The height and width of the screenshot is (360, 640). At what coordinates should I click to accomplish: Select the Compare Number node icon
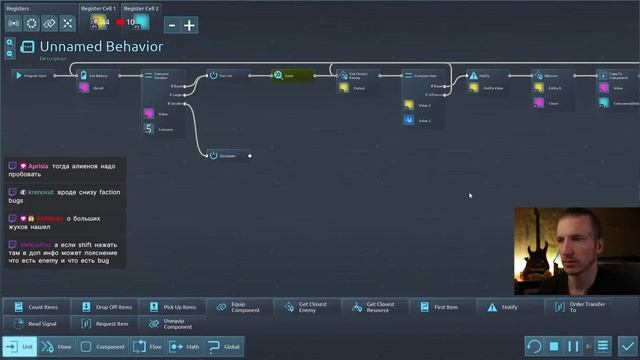149,76
